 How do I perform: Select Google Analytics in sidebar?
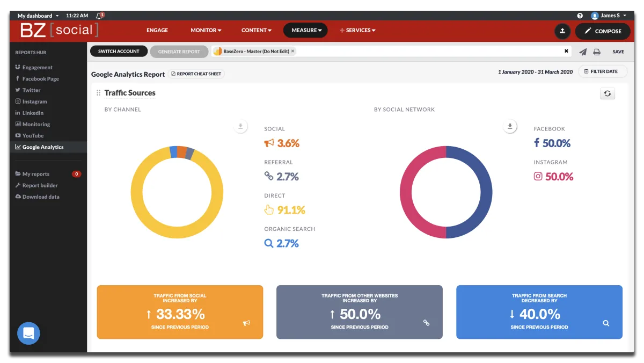click(x=48, y=147)
